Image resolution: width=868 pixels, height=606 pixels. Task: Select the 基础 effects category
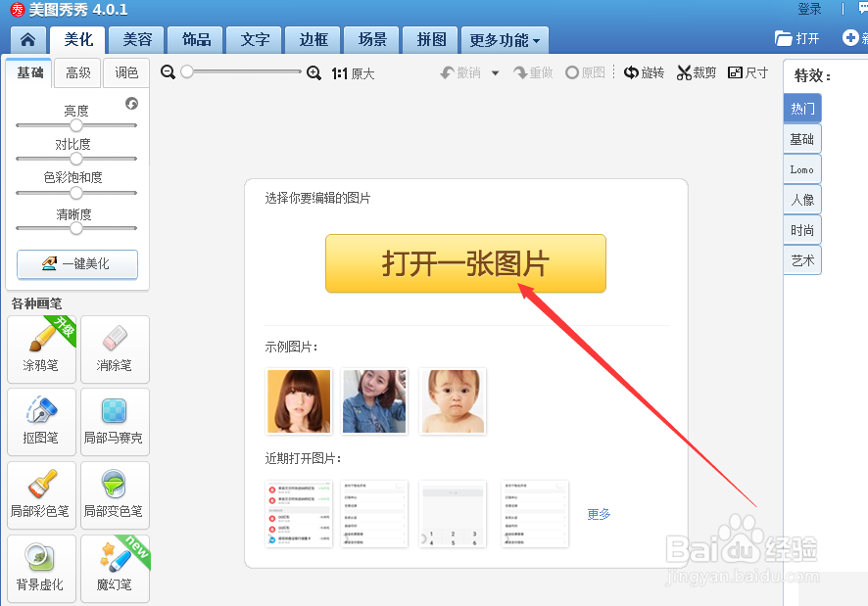point(802,139)
